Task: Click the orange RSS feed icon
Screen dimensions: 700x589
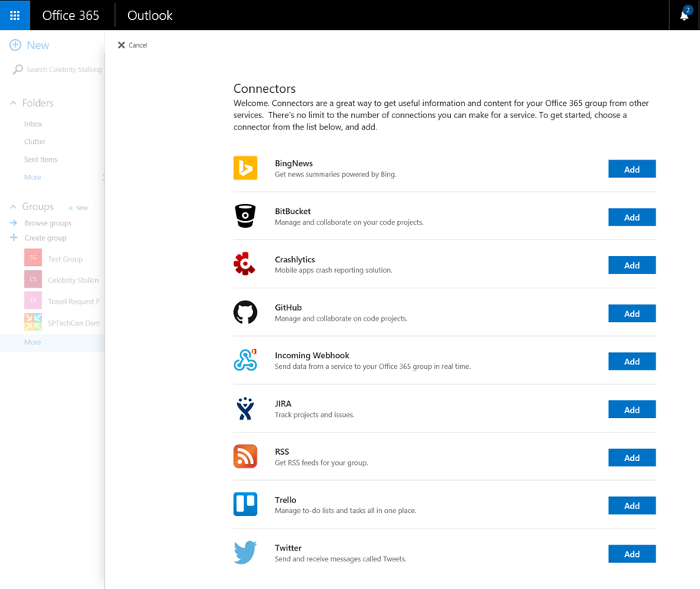Action: coord(245,456)
